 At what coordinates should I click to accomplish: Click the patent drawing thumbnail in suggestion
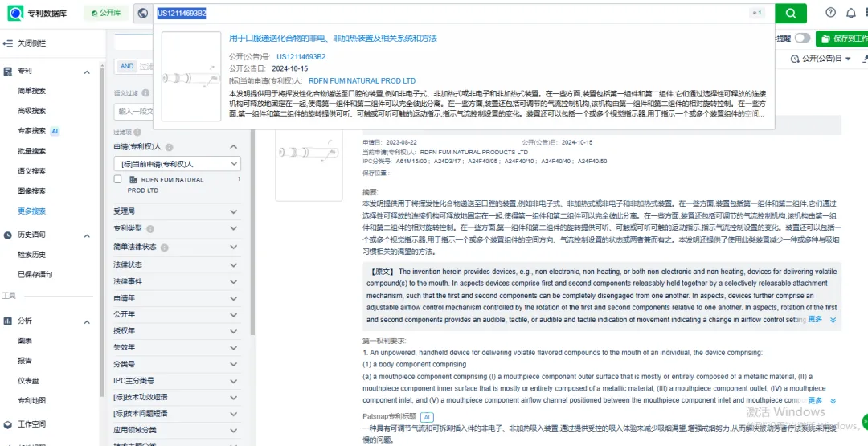[x=190, y=76]
